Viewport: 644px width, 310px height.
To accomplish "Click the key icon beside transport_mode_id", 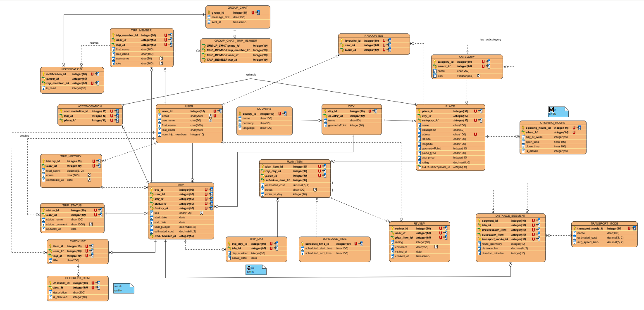I will point(574,228).
